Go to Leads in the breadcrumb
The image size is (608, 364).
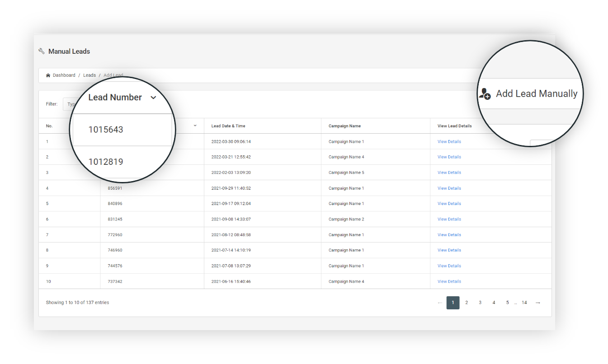90,75
